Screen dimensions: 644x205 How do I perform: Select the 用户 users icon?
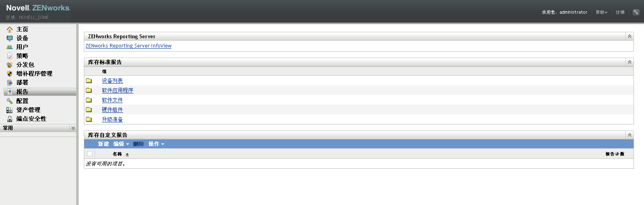click(10, 47)
